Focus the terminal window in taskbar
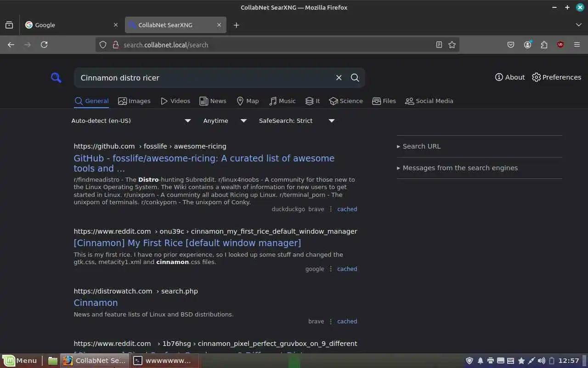The image size is (588, 368). tap(164, 361)
